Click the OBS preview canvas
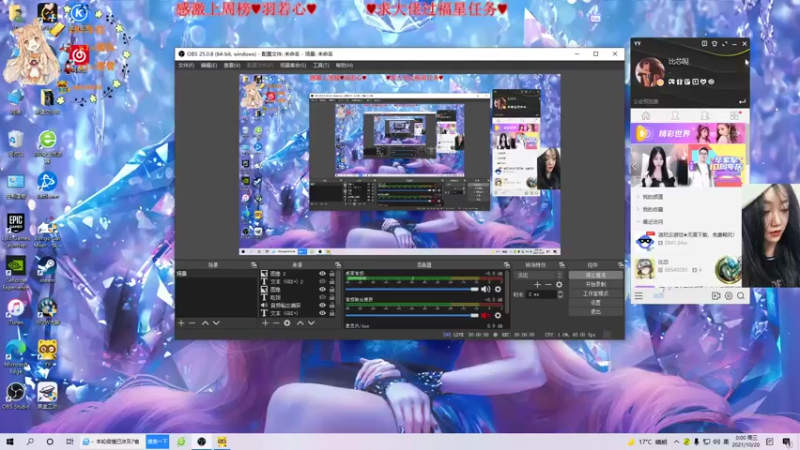This screenshot has height=450, width=800. pyautogui.click(x=400, y=164)
